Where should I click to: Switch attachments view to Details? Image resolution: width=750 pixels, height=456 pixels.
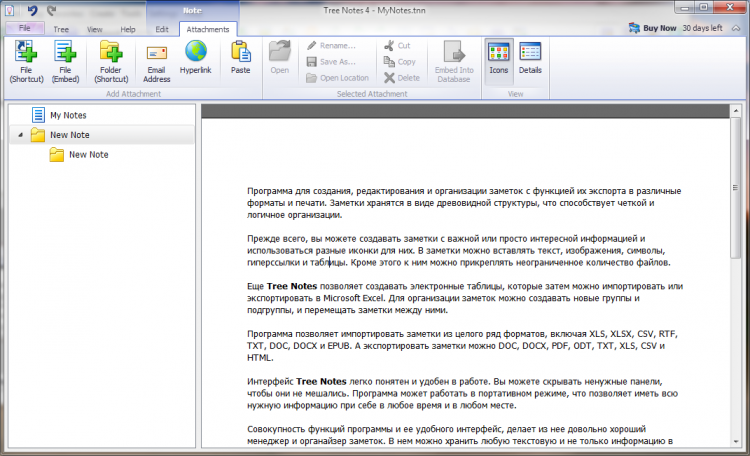530,58
